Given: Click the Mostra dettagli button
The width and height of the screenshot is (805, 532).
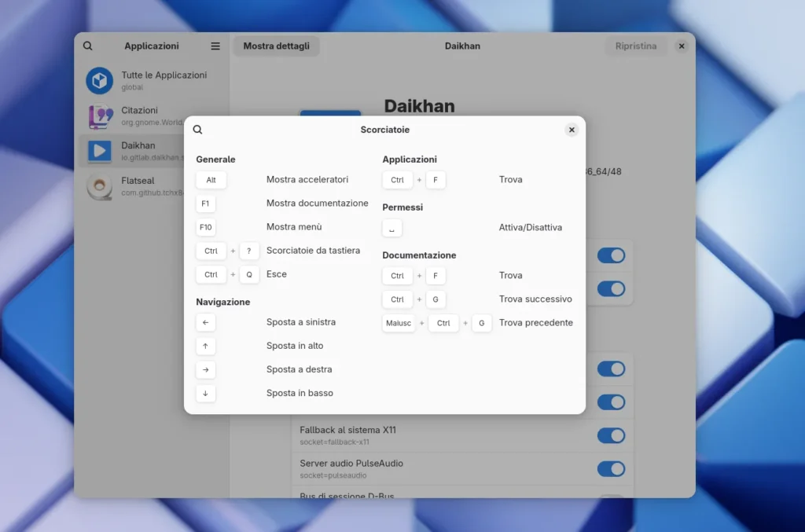Looking at the screenshot, I should (x=276, y=46).
